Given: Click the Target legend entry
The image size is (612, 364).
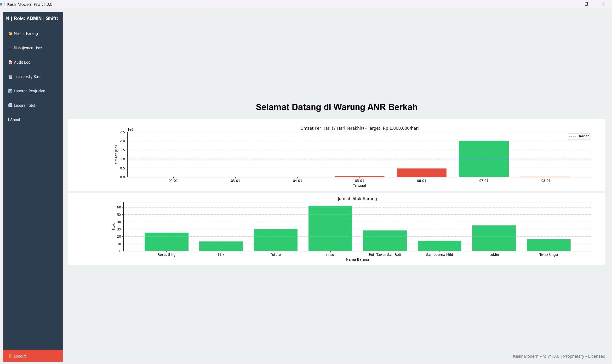Looking at the screenshot, I should 579,136.
